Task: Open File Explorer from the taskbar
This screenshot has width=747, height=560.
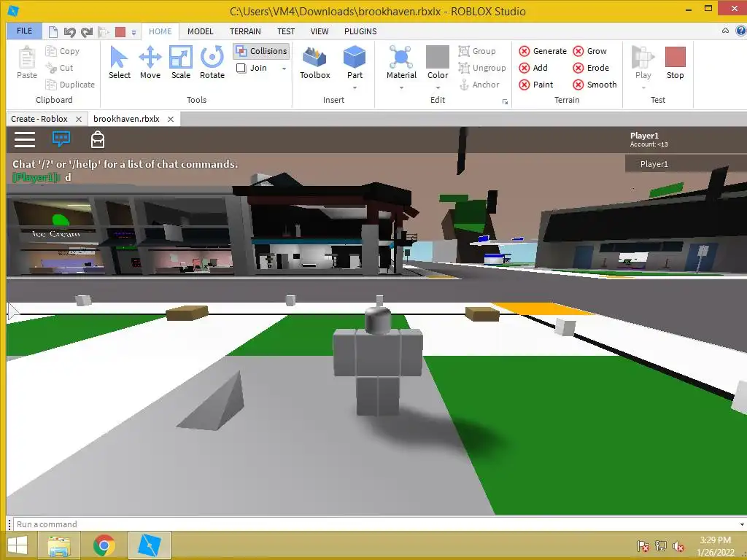Action: tap(60, 545)
